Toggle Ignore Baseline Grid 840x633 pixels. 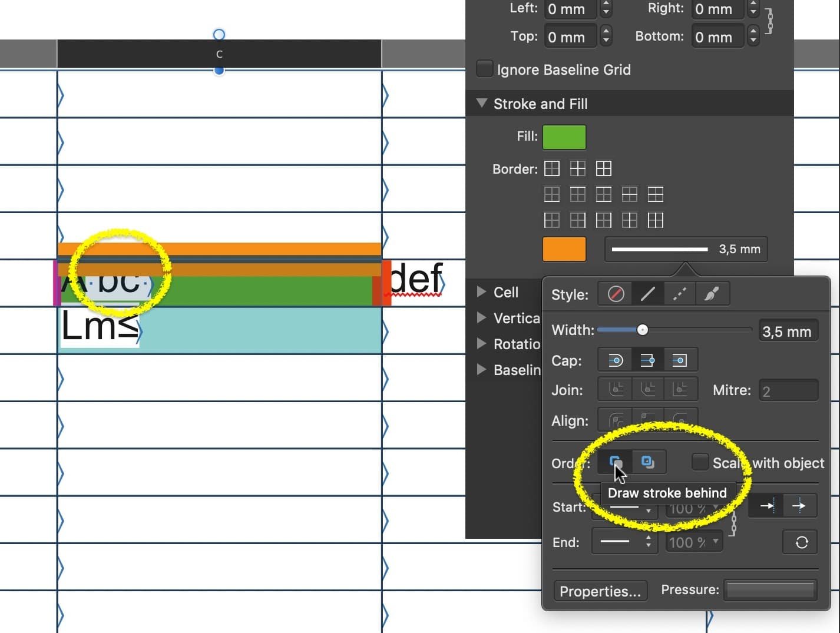tap(485, 68)
